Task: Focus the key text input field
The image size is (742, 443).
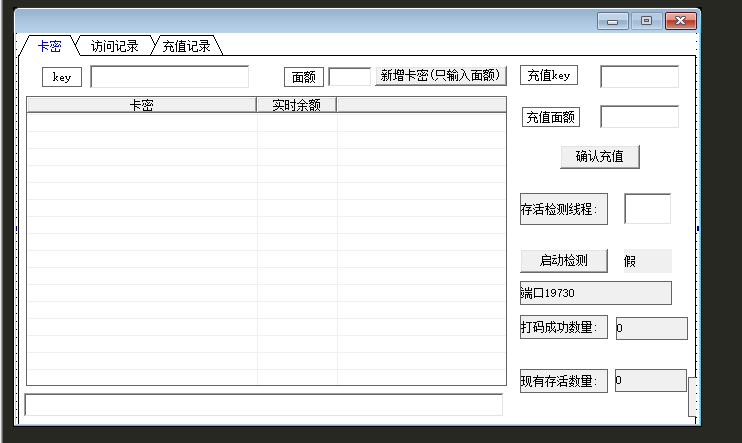Action: coord(169,77)
